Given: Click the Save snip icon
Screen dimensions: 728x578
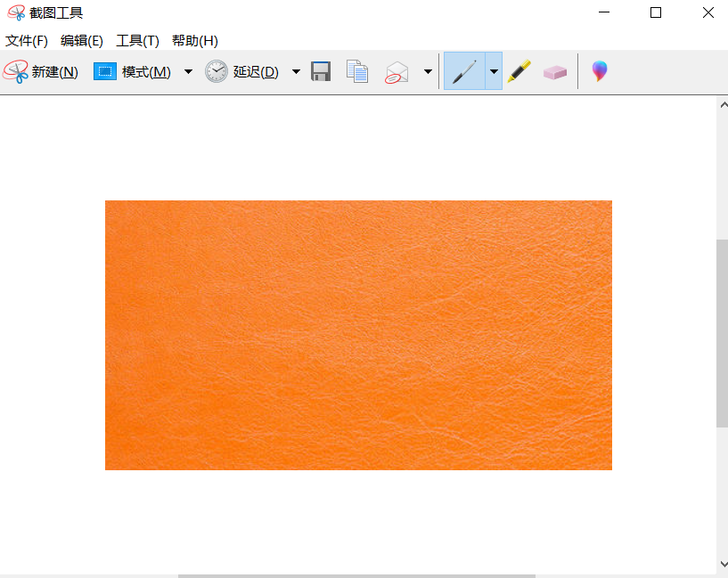Looking at the screenshot, I should [x=320, y=70].
